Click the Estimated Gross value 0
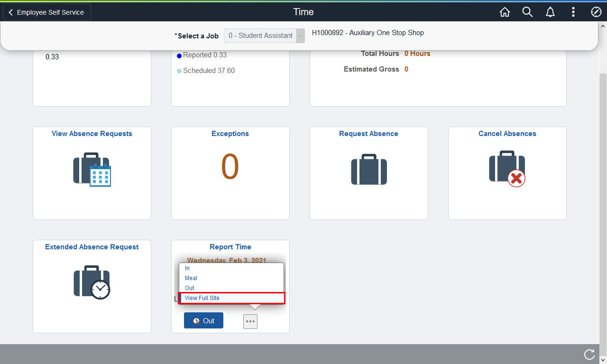607x364 pixels. point(406,69)
